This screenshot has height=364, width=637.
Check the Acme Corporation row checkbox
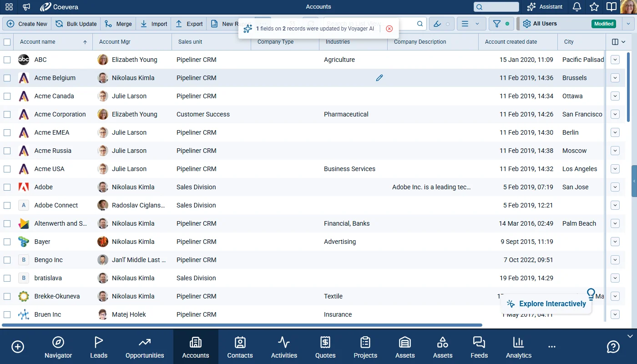[x=7, y=114]
